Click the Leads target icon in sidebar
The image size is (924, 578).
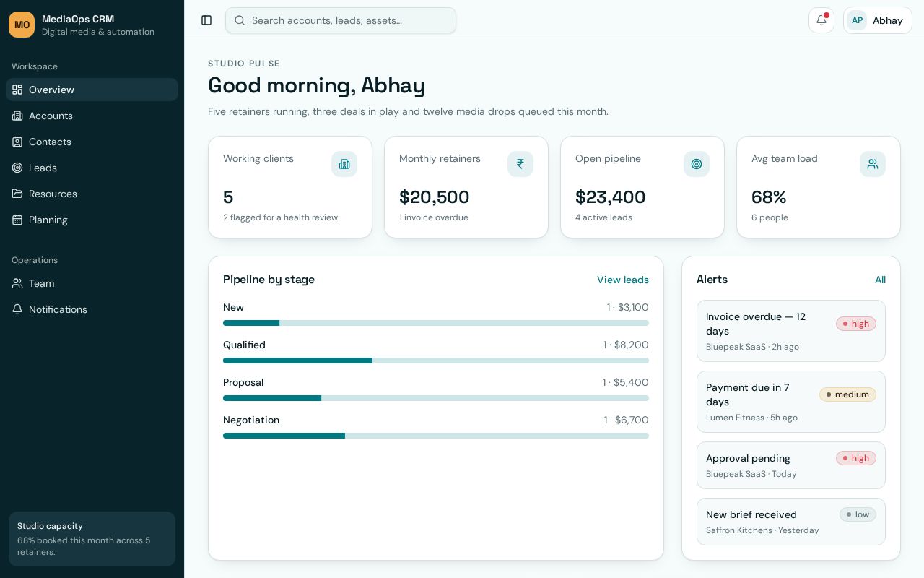tap(17, 168)
